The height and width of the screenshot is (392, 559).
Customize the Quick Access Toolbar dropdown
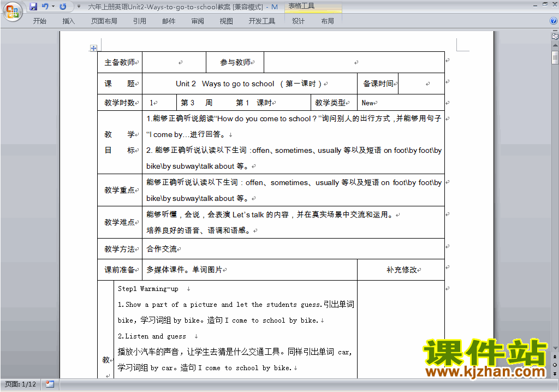click(x=79, y=7)
